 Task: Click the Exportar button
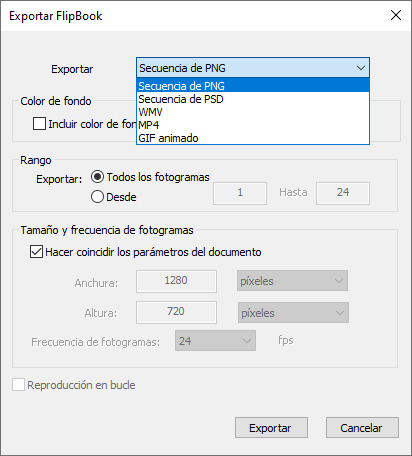pos(271,428)
